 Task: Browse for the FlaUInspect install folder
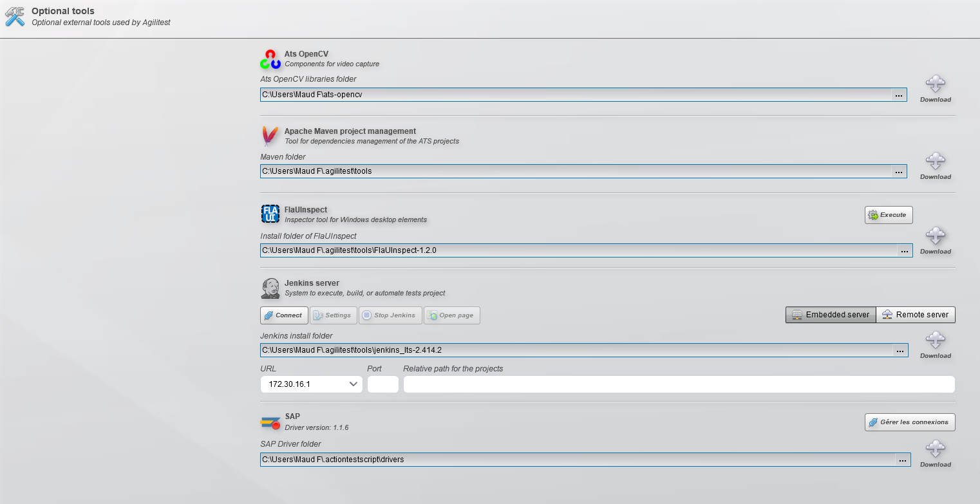[904, 250]
